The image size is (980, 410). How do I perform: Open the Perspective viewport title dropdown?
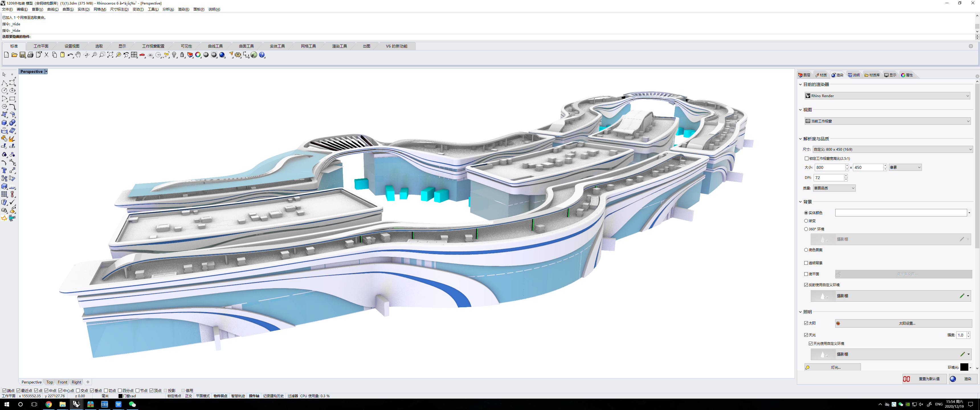46,71
